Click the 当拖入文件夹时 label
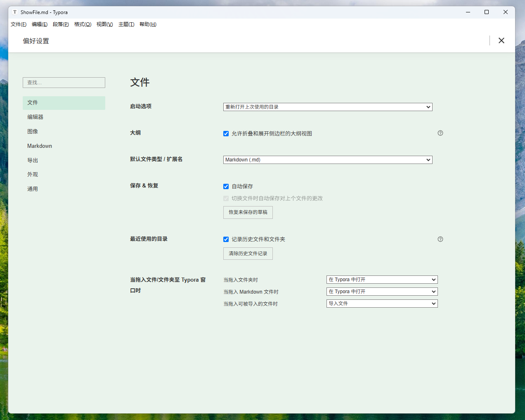The width and height of the screenshot is (525, 420). [241, 280]
